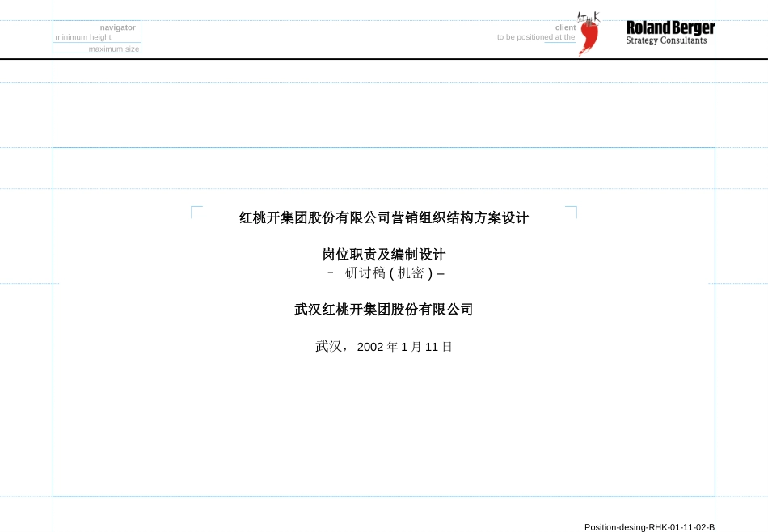Screen dimensions: 768x532
Task: Click 'to be positioned at the' text
Action: point(536,37)
